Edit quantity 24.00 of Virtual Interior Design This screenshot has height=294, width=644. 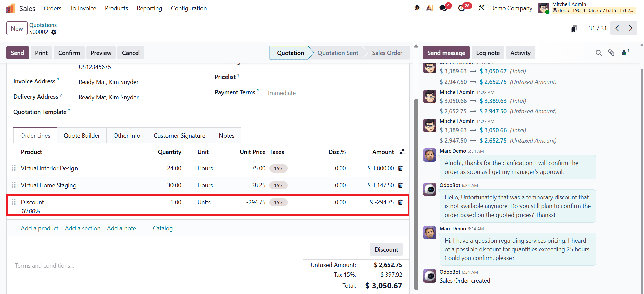click(x=174, y=168)
